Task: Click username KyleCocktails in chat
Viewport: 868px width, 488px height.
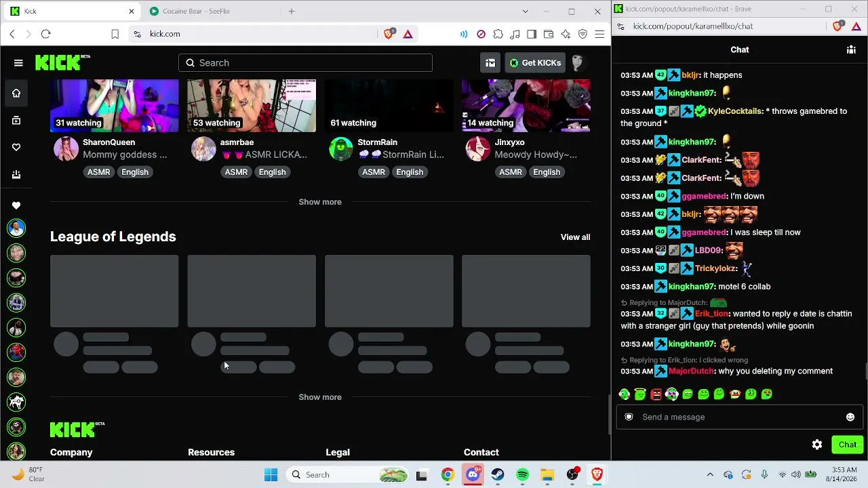Action: click(x=735, y=111)
